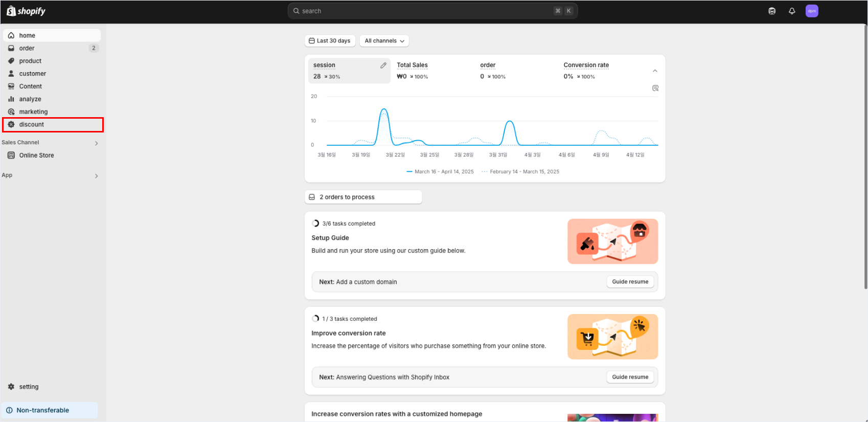Viewport: 868px width, 422px height.
Task: Click customized homepage heading
Action: [x=397, y=414]
